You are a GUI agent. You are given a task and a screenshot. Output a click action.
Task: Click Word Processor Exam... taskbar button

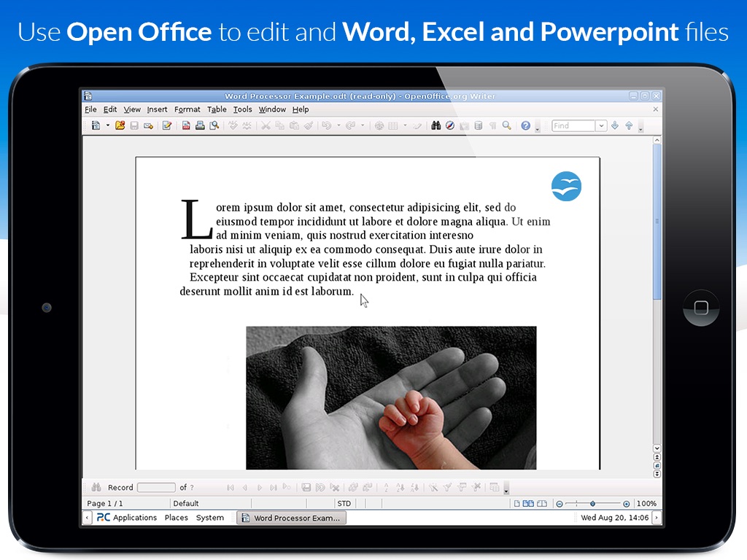click(292, 518)
